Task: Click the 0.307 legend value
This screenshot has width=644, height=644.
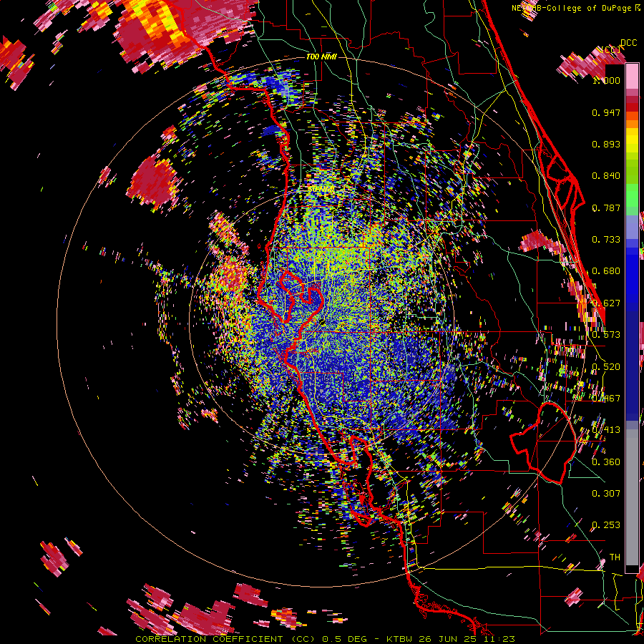Action: click(x=606, y=494)
